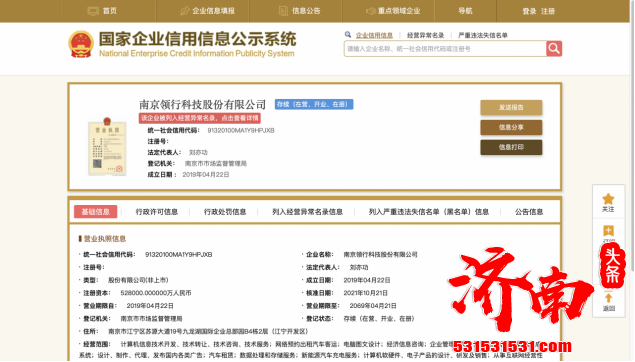635x362 pixels.
Task: Open the business license thumbnail image
Action: click(107, 147)
